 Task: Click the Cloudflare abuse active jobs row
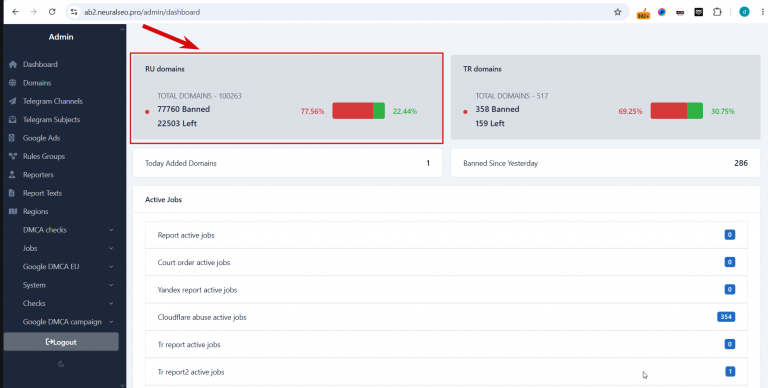(447, 317)
